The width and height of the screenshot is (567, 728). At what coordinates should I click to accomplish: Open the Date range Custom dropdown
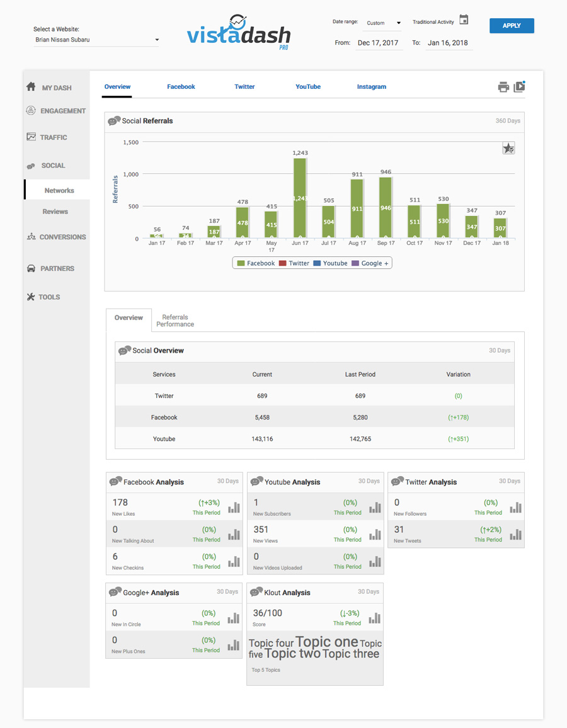point(383,23)
